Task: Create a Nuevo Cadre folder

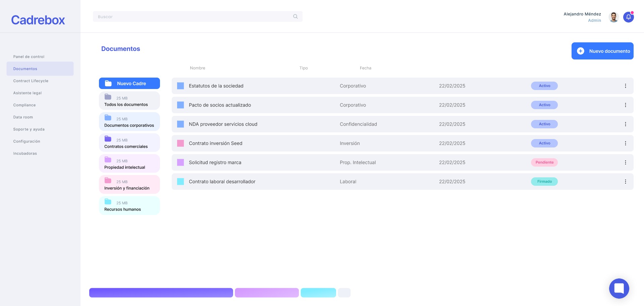Action: coord(129,83)
